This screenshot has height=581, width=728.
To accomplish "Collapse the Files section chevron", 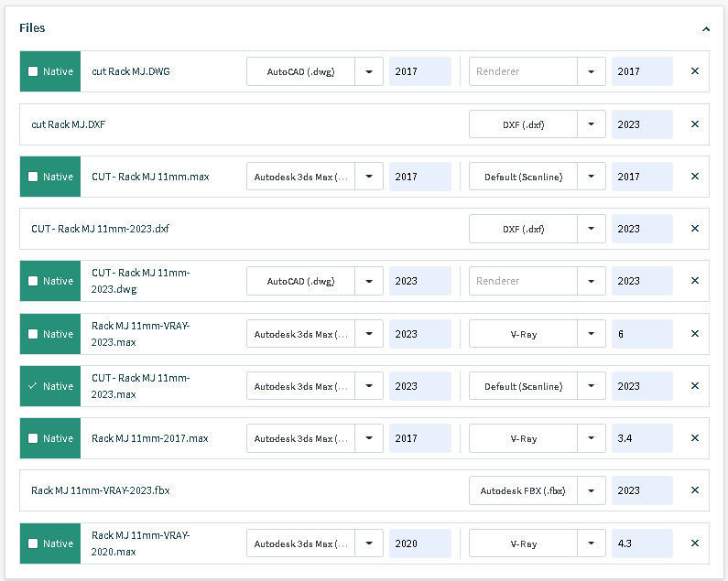I will click(706, 28).
